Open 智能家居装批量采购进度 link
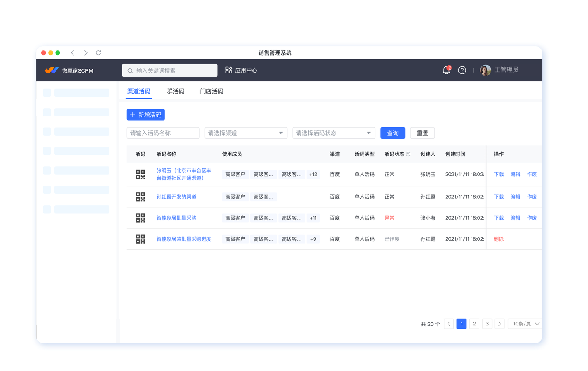Screen dimensions: 588x371 coord(184,239)
